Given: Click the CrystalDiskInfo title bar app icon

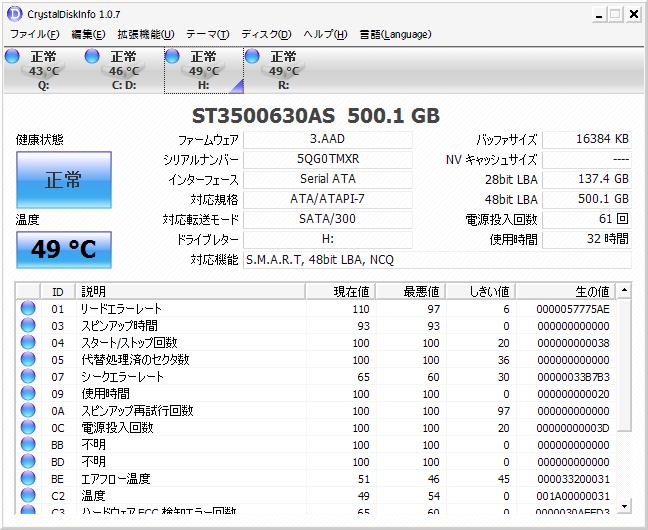Looking at the screenshot, I should tap(14, 14).
